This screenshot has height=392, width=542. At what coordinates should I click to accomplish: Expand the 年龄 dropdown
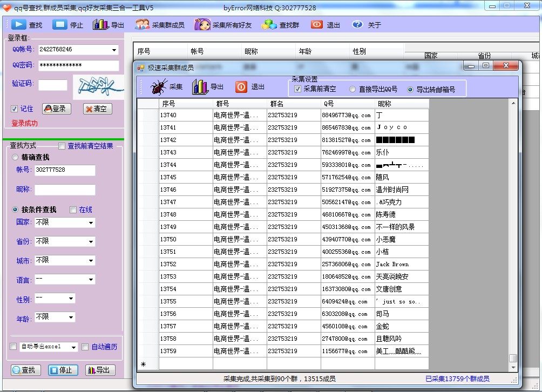(71, 317)
